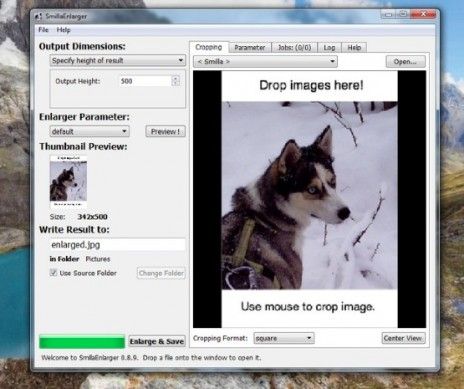This screenshot has width=464, height=389.
Task: Close the SmillaEnlarger window
Action: [x=423, y=14]
